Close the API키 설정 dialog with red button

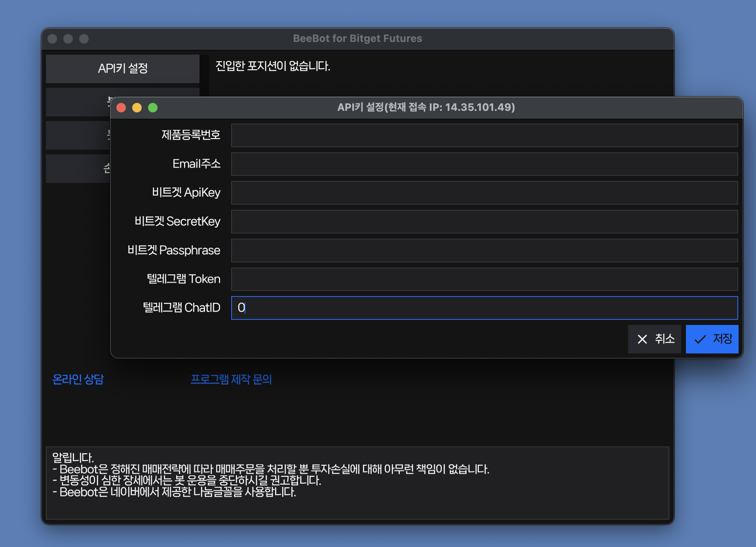(121, 108)
